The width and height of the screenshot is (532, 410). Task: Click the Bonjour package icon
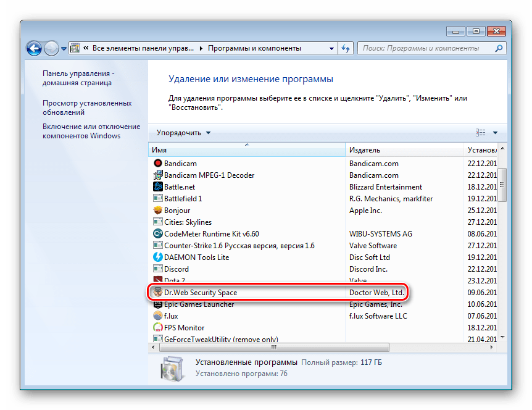158,210
